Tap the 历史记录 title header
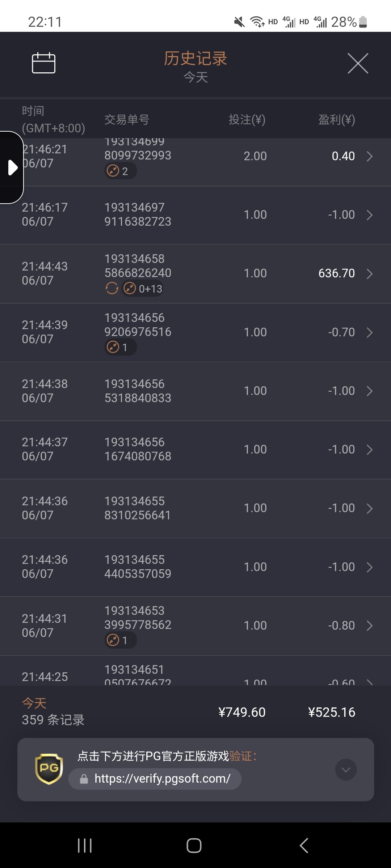The height and width of the screenshot is (868, 391). click(x=195, y=59)
